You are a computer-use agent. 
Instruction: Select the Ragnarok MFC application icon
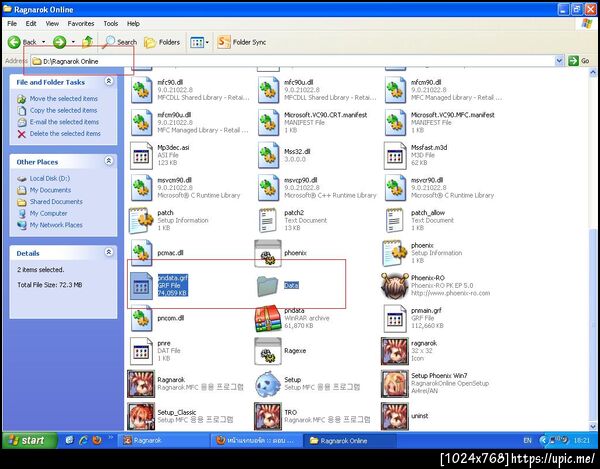(141, 384)
